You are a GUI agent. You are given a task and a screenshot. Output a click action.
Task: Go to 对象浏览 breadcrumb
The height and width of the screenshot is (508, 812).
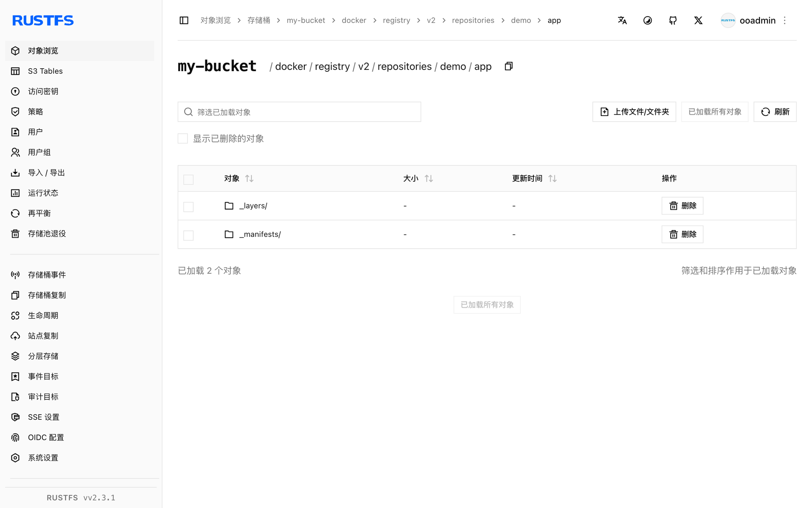coord(216,20)
